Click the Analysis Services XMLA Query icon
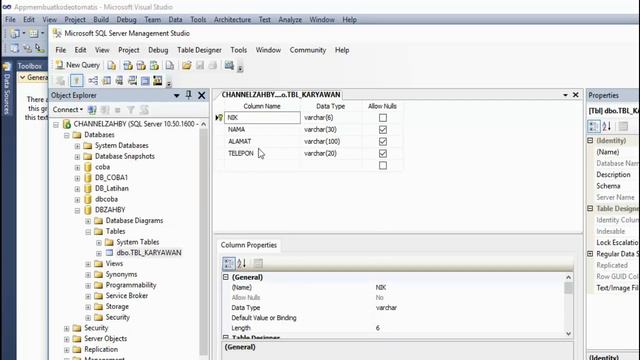The width and height of the screenshot is (640, 360). [x=154, y=65]
